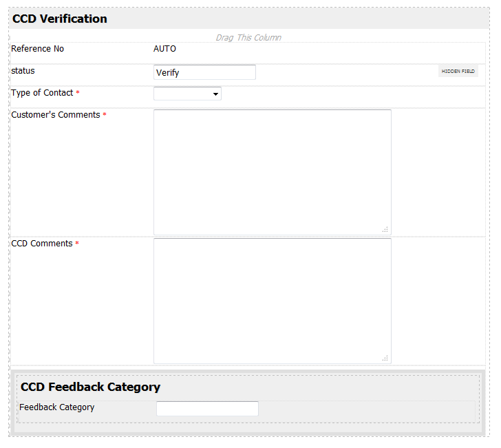The height and width of the screenshot is (448, 501).
Task: Click the Customer's Comments textarea resize grip
Action: tap(385, 229)
